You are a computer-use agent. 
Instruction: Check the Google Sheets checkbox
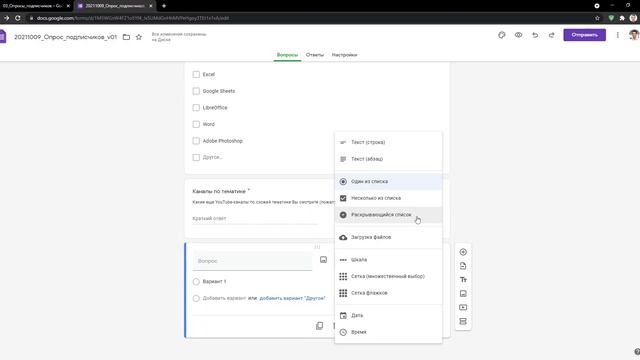[x=196, y=91]
